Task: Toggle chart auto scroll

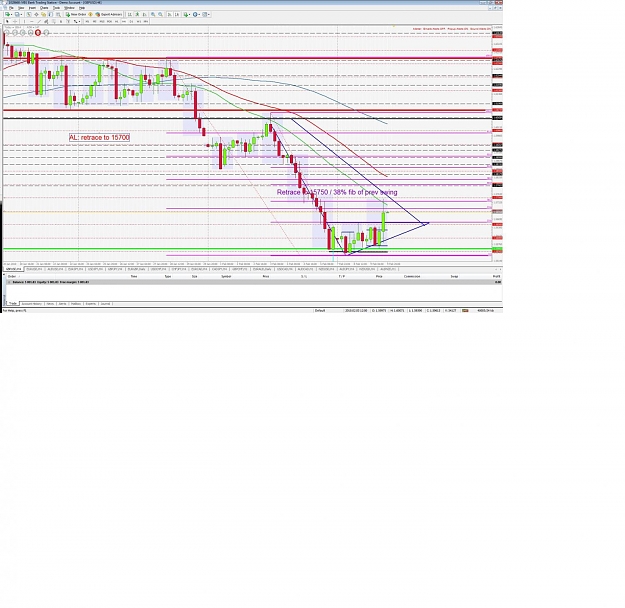Action: pyautogui.click(x=169, y=14)
